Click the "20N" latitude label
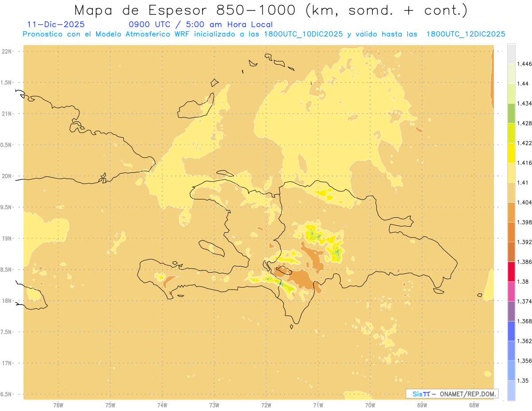 click(8, 176)
